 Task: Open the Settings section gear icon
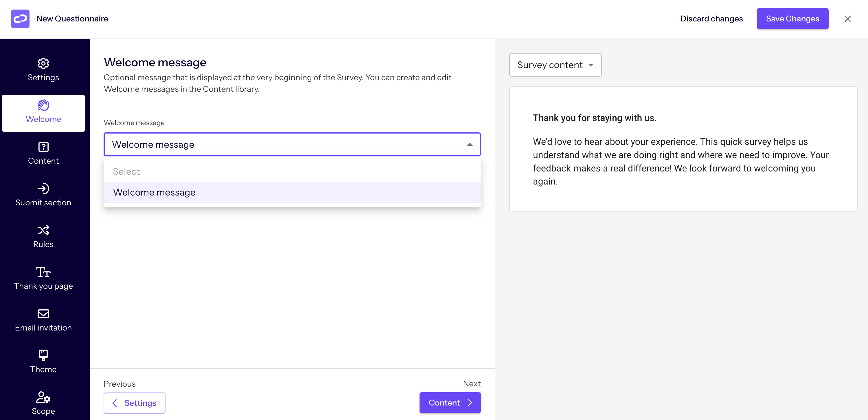click(43, 63)
